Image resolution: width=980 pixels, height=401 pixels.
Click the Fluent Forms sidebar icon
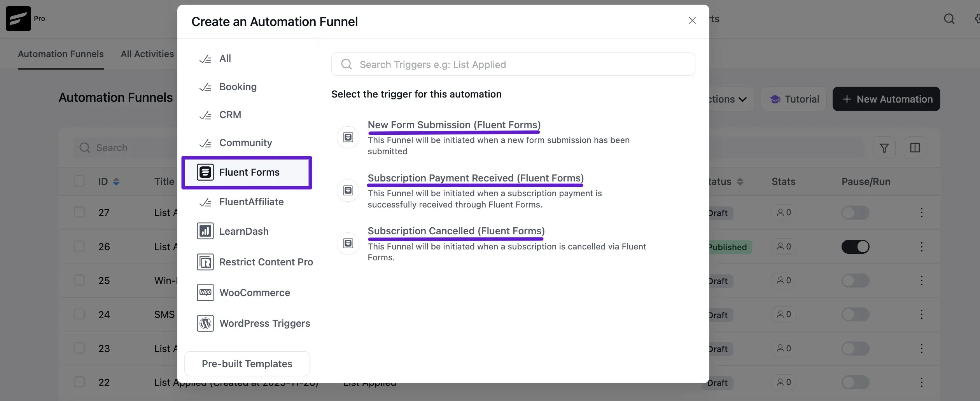(x=205, y=172)
